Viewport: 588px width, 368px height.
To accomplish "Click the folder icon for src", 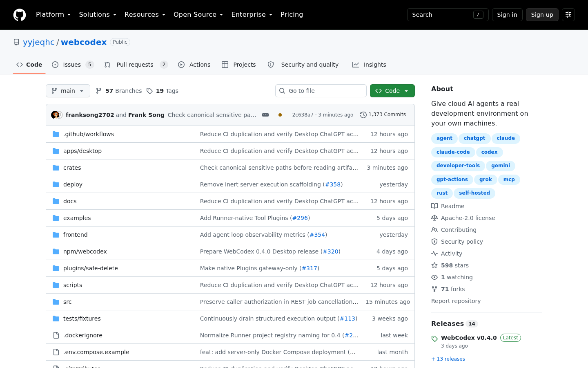I will click(x=56, y=302).
